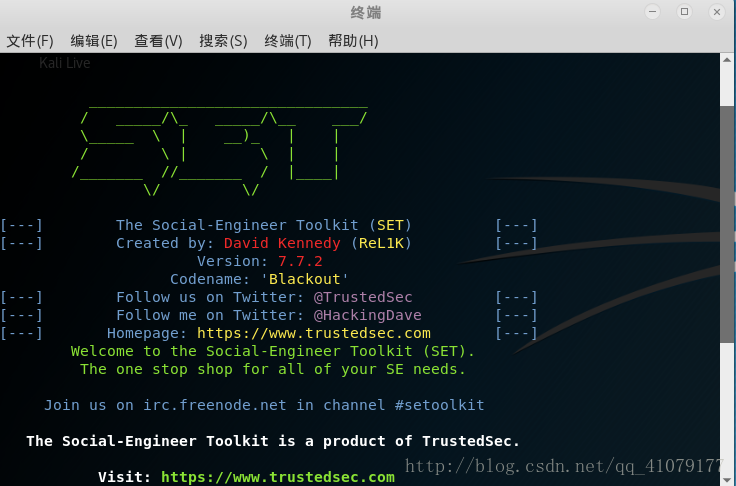Click the green Visit URL at the bottom
Screen dimensions: 736x486
click(x=278, y=477)
